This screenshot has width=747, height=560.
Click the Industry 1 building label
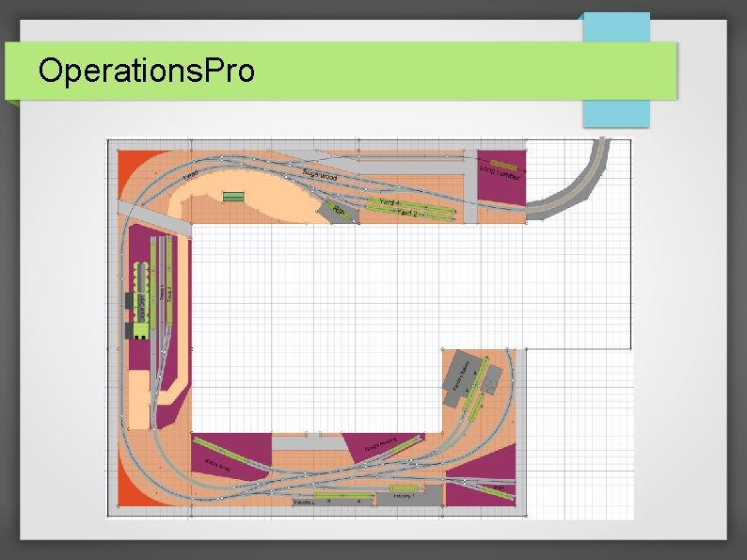(404, 496)
